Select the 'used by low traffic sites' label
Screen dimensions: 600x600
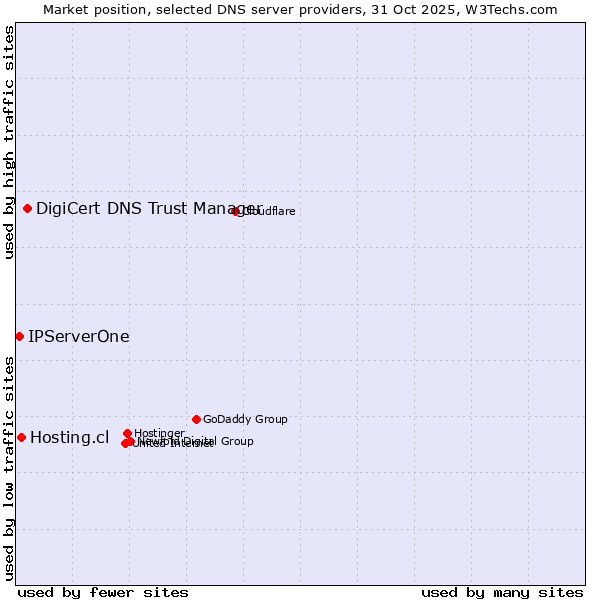(x=9, y=467)
